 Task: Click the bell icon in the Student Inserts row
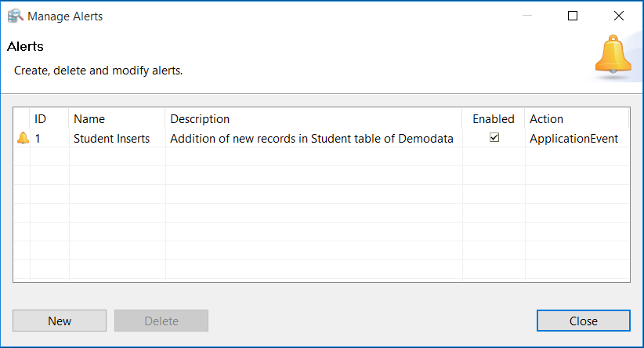click(23, 138)
